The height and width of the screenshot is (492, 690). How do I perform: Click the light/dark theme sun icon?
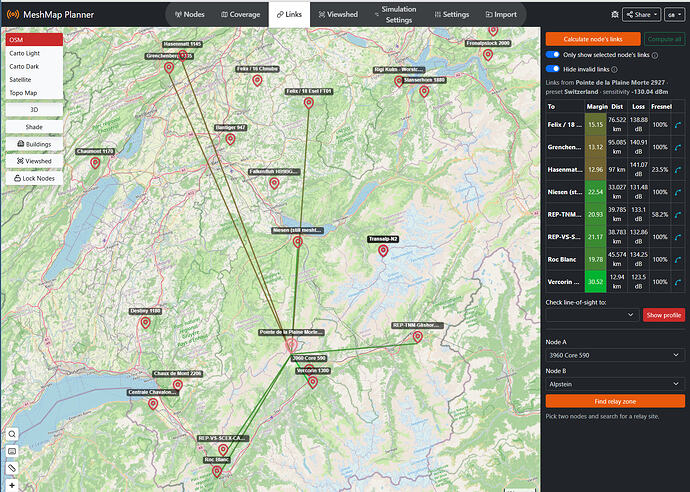click(615, 15)
